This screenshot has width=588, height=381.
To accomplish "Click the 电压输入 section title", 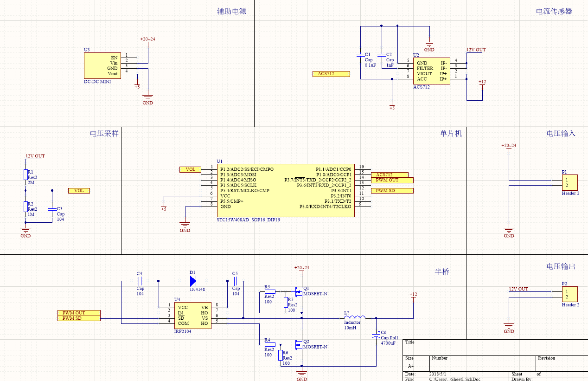I will point(561,133).
